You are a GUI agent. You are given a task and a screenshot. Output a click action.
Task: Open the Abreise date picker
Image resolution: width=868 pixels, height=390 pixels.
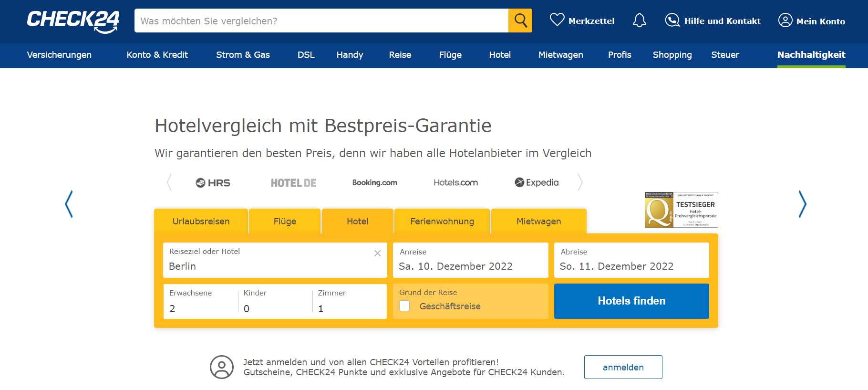coord(631,260)
